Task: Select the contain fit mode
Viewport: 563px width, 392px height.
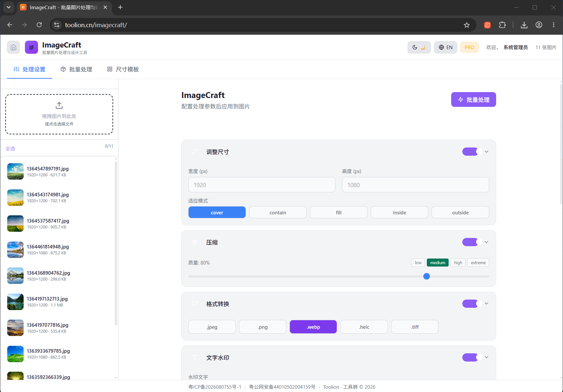Action: click(278, 212)
